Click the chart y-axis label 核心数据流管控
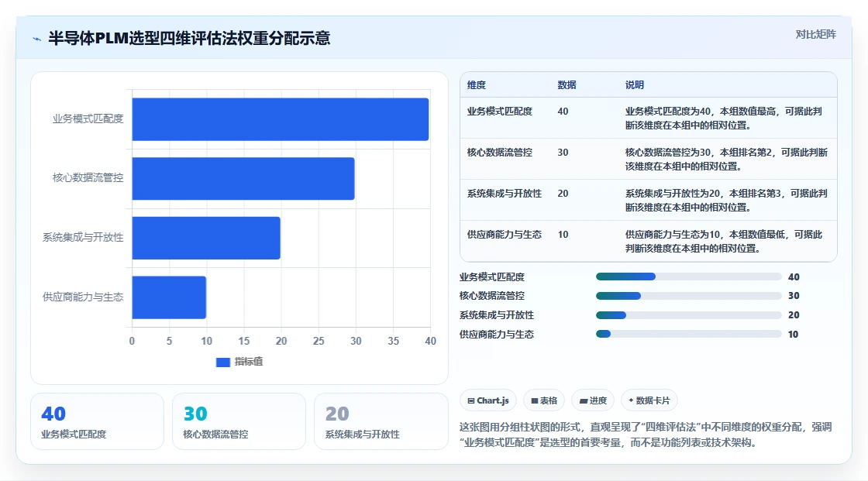The height and width of the screenshot is (481, 868). [x=88, y=177]
